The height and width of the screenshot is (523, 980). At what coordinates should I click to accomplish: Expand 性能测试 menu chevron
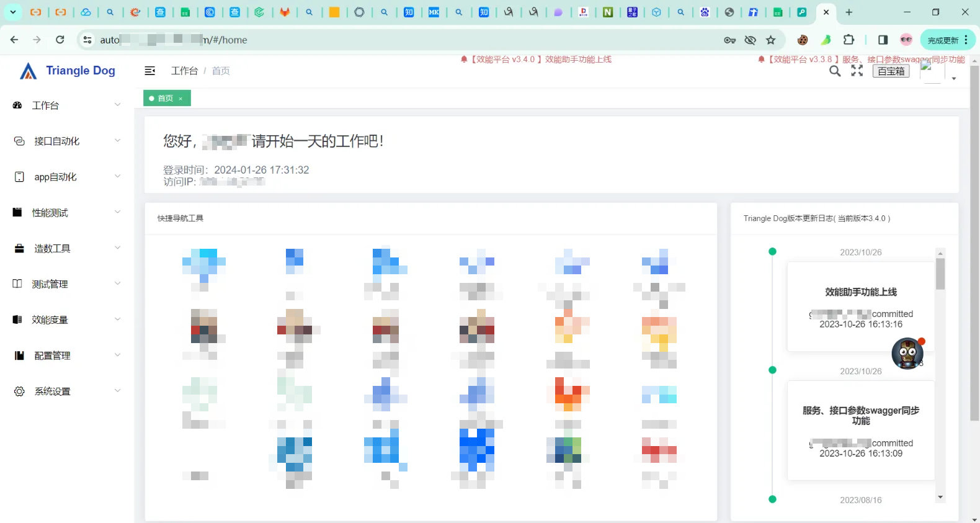coord(117,212)
